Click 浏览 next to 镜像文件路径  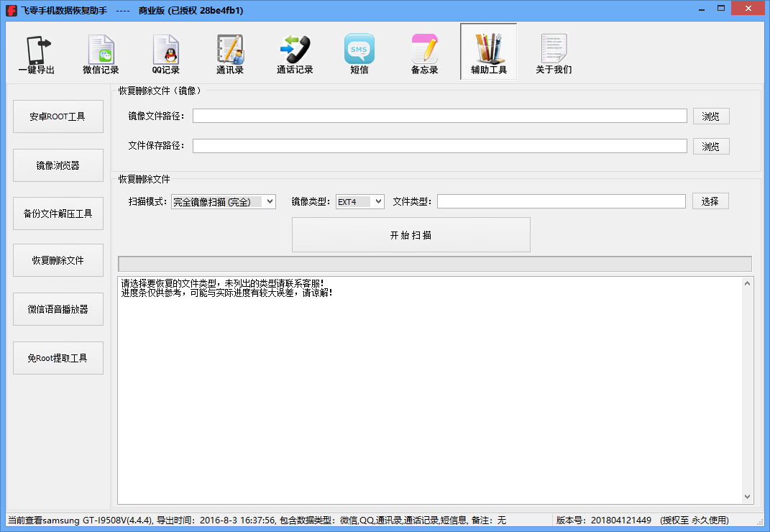pyautogui.click(x=711, y=116)
